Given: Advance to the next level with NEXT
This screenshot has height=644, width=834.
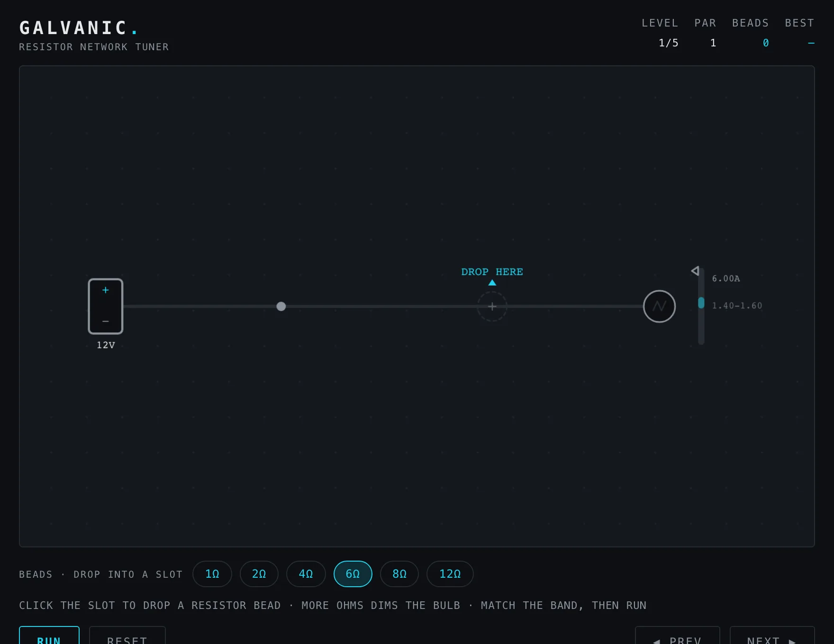Looking at the screenshot, I should tap(772, 635).
